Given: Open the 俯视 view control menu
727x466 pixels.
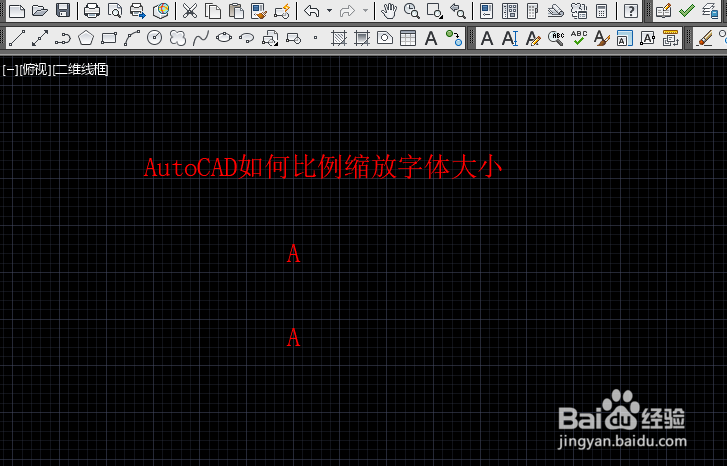Looking at the screenshot, I should [36, 70].
